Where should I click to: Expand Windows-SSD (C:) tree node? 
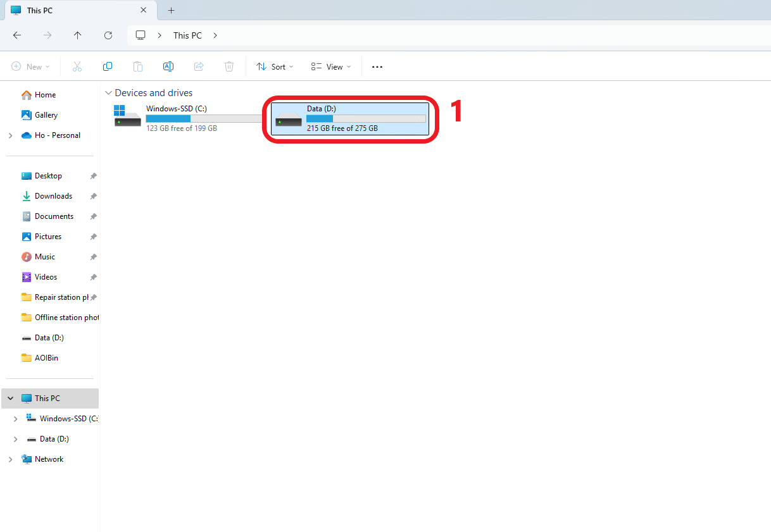[x=16, y=419]
